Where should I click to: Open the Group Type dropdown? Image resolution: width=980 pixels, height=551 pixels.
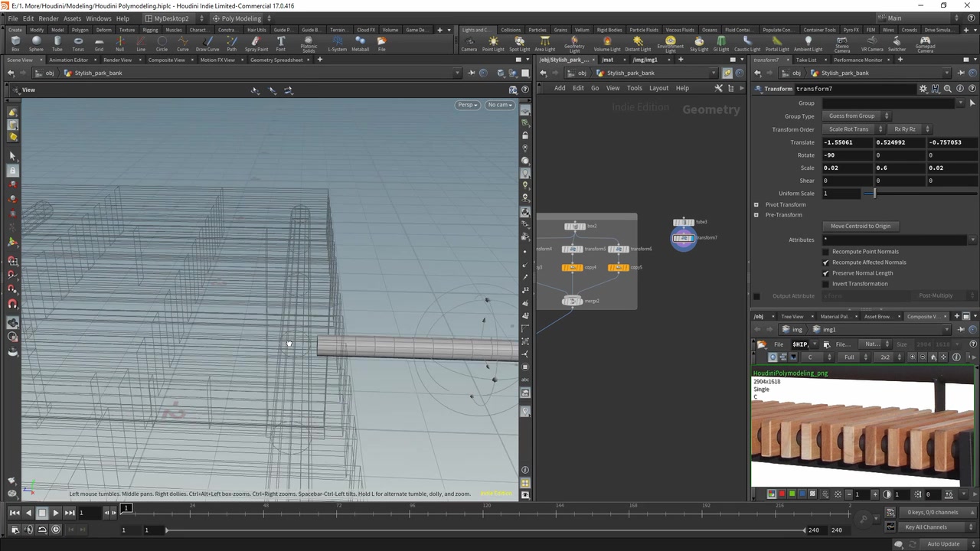click(x=855, y=116)
